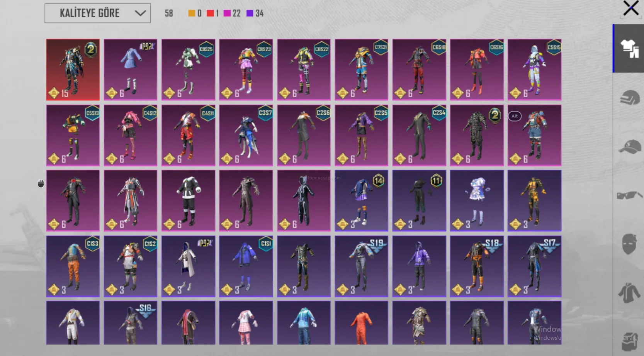Choose the outfit with the S19 badge
Screen dimensions: 644x356
pyautogui.click(x=361, y=266)
